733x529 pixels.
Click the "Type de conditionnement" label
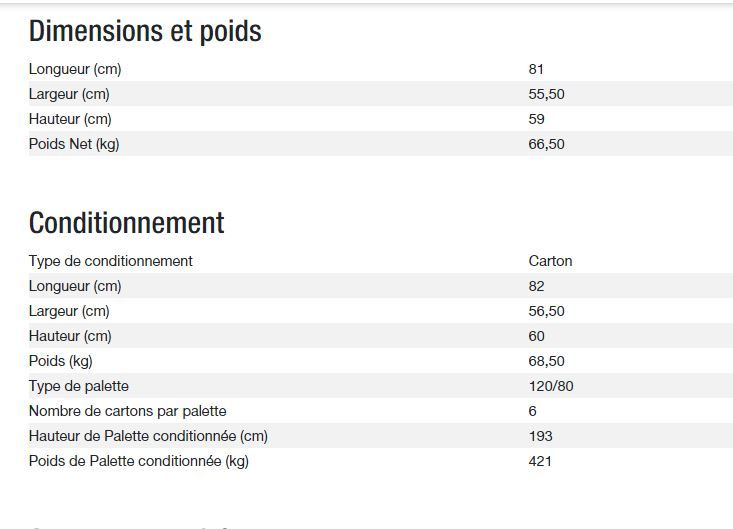(111, 261)
